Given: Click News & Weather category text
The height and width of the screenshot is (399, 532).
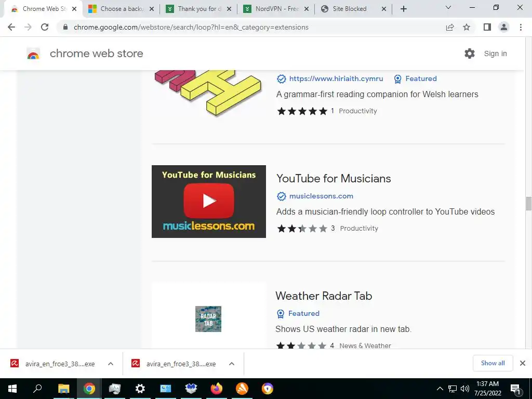Looking at the screenshot, I should coord(365,345).
